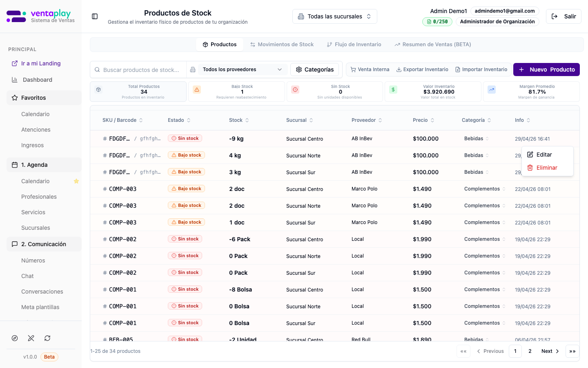Collapse the 1. Agenda sidebar section
Viewport: 588px width, 368px height.
point(44,165)
